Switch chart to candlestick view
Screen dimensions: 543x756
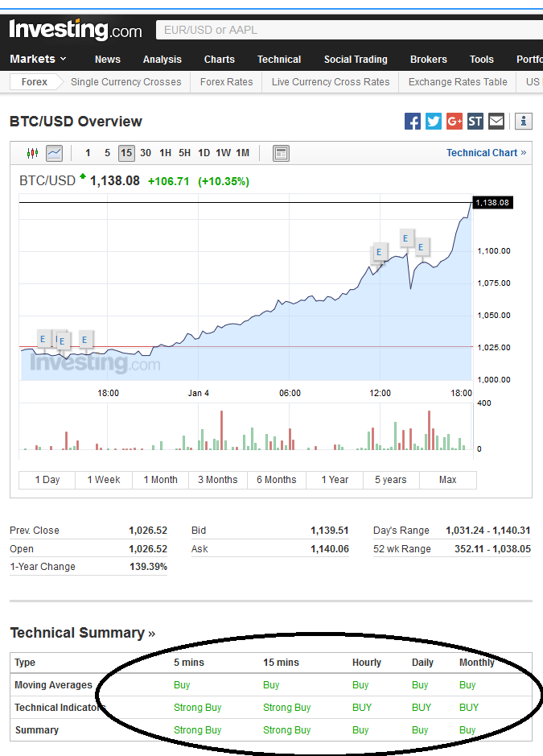point(32,153)
